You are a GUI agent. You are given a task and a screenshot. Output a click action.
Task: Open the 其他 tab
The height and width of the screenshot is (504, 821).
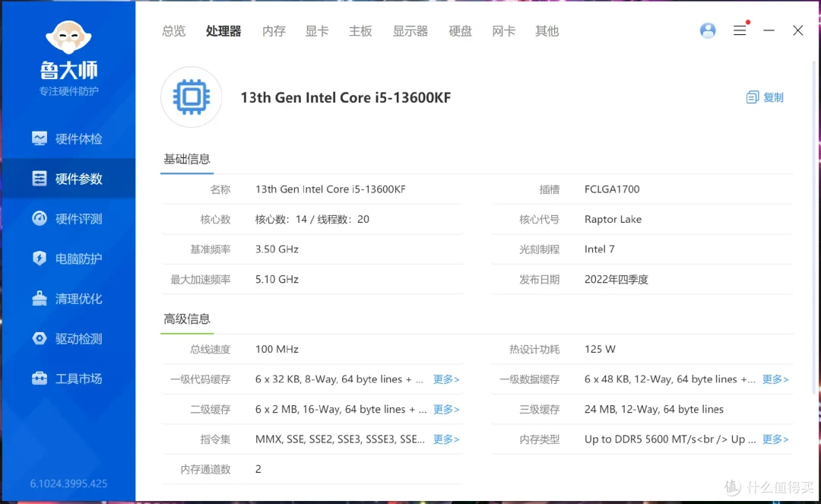pyautogui.click(x=547, y=31)
